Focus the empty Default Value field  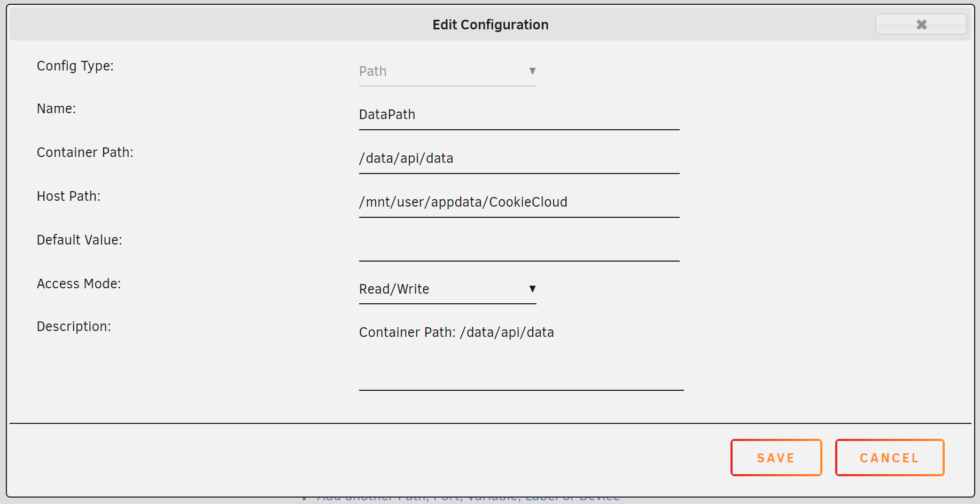518,246
